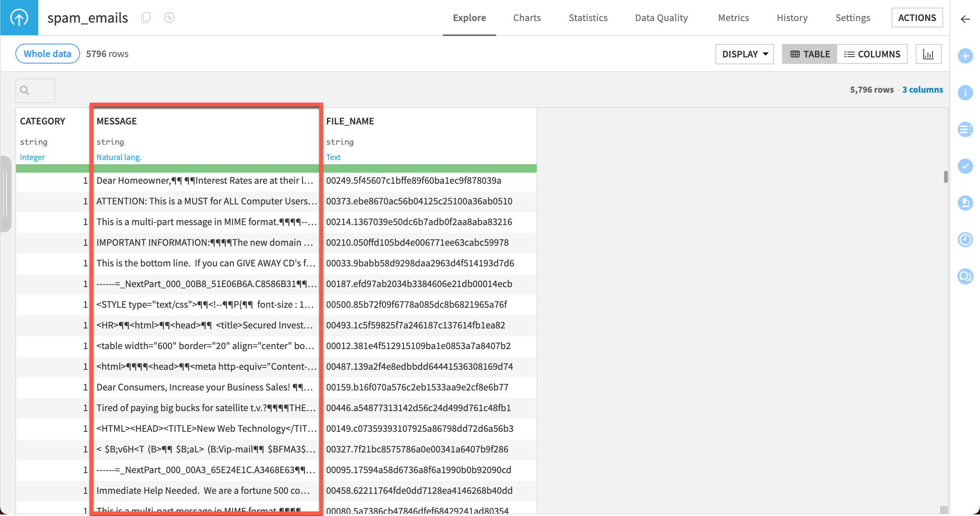This screenshot has width=980, height=516.
Task: Open the Details info icon on right sidebar
Action: (x=965, y=93)
